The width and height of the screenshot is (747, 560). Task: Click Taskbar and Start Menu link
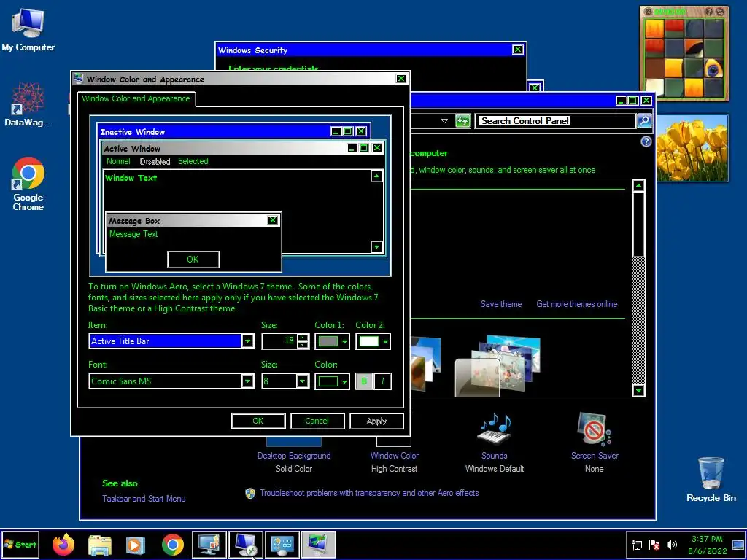tap(144, 499)
